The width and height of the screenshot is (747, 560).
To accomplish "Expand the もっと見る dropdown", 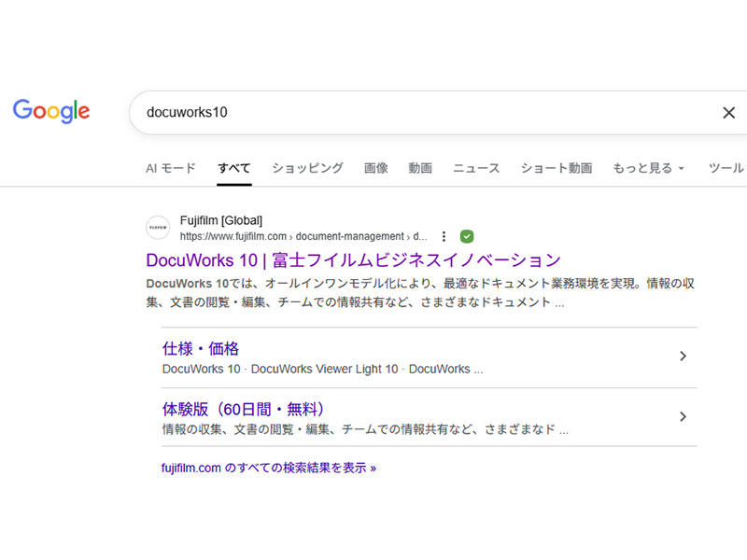I will [648, 168].
